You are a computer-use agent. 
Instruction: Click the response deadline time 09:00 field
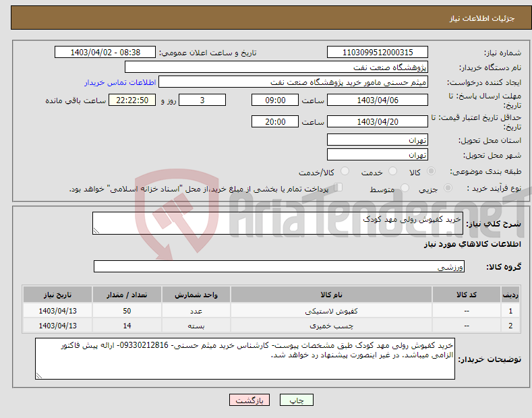[275, 100]
